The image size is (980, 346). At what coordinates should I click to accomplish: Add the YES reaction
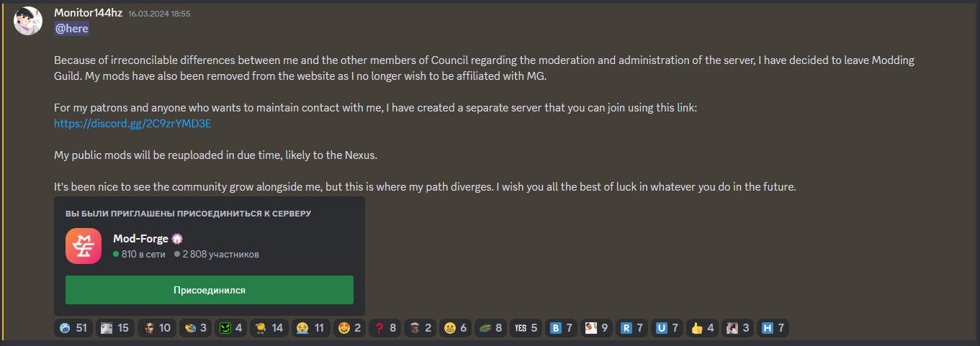[526, 328]
